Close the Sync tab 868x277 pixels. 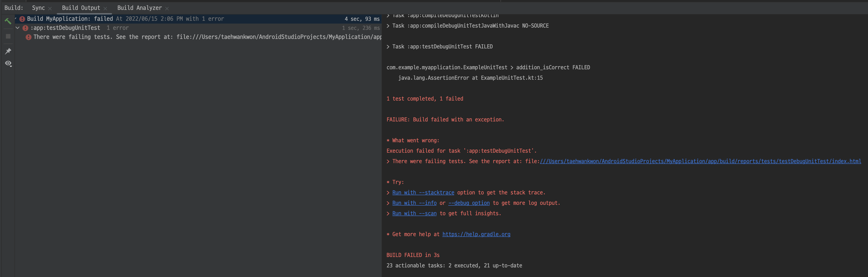[x=50, y=8]
